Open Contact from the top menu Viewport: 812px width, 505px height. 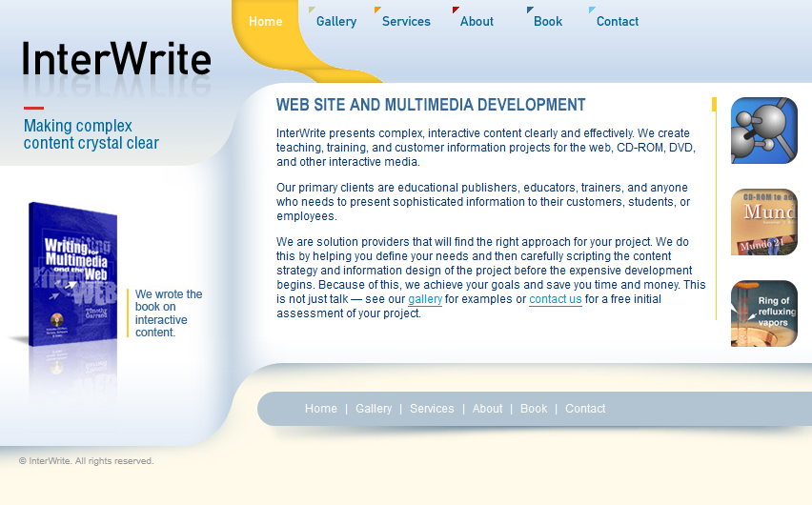coord(617,21)
